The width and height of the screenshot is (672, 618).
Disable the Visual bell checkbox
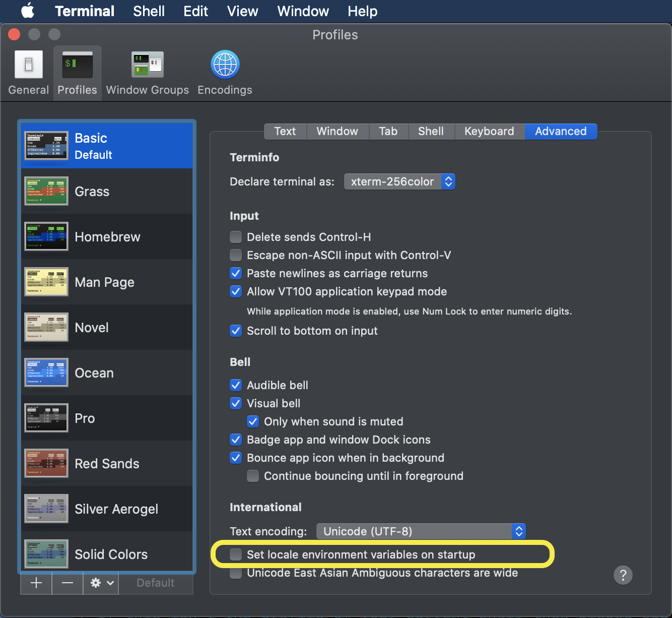pos(236,403)
